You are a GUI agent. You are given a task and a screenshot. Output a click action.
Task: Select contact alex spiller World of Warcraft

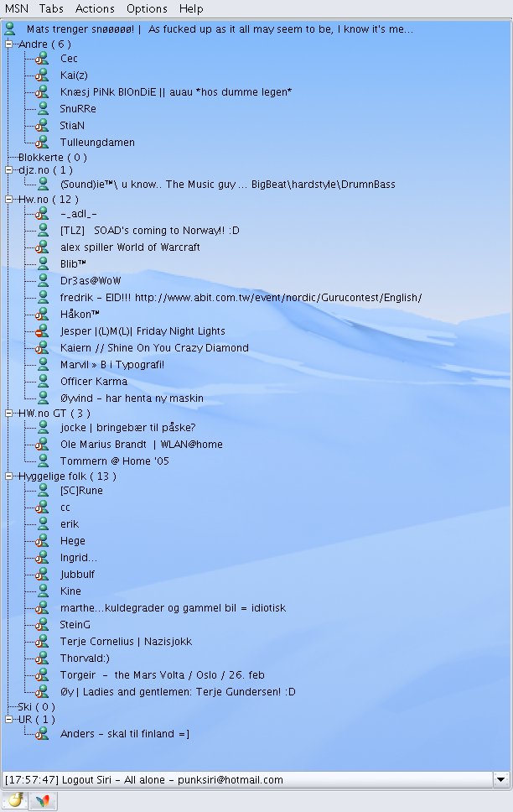click(130, 247)
